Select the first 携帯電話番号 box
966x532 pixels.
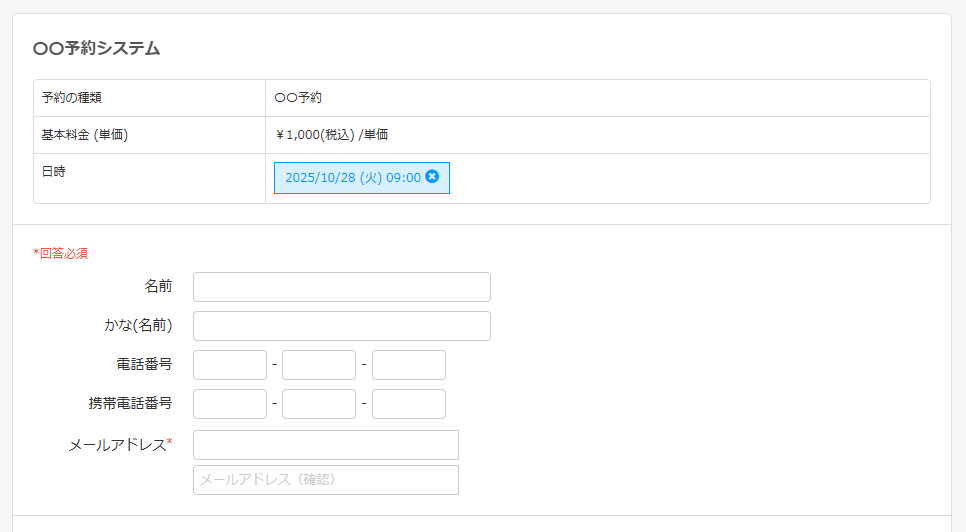coord(229,404)
